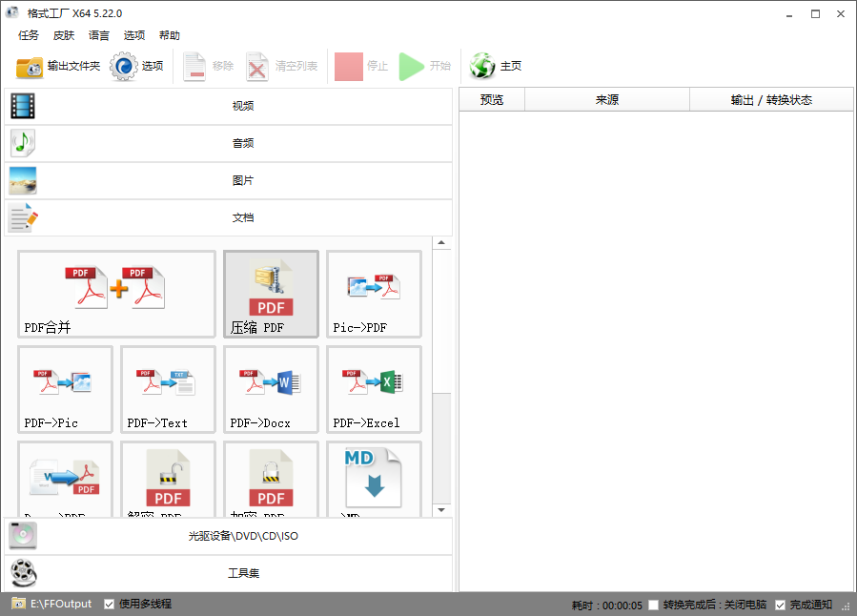Choose the Word to PDF converter
The height and width of the screenshot is (616, 857).
click(65, 480)
